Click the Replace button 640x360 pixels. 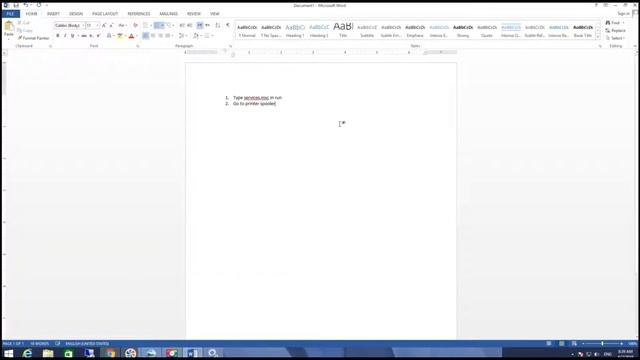pos(616,31)
